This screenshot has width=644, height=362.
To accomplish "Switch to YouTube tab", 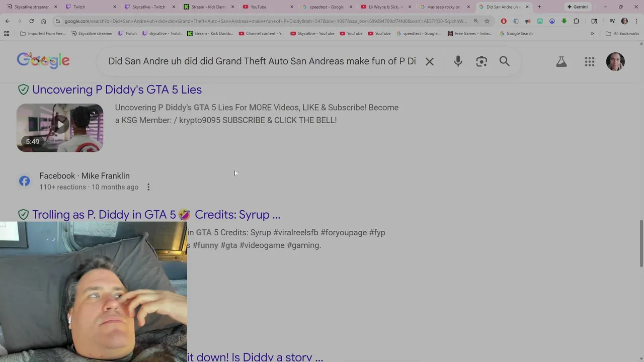I will point(267,7).
